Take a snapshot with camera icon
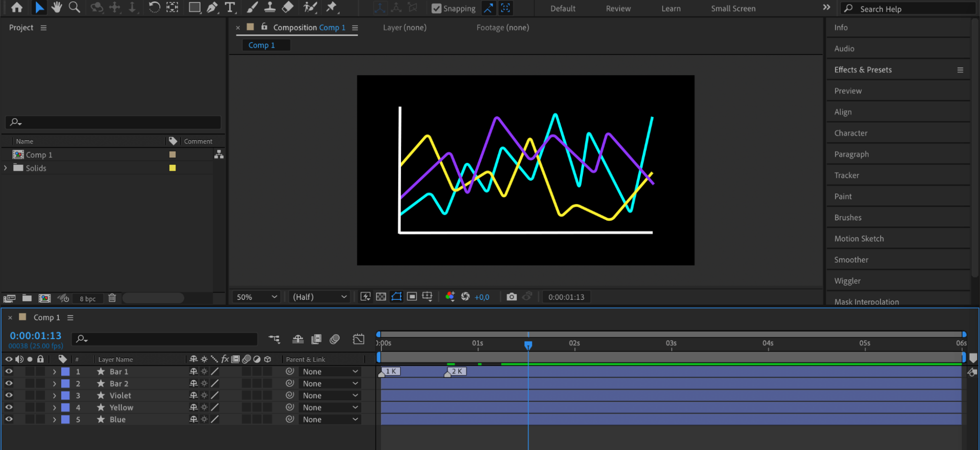 click(511, 297)
